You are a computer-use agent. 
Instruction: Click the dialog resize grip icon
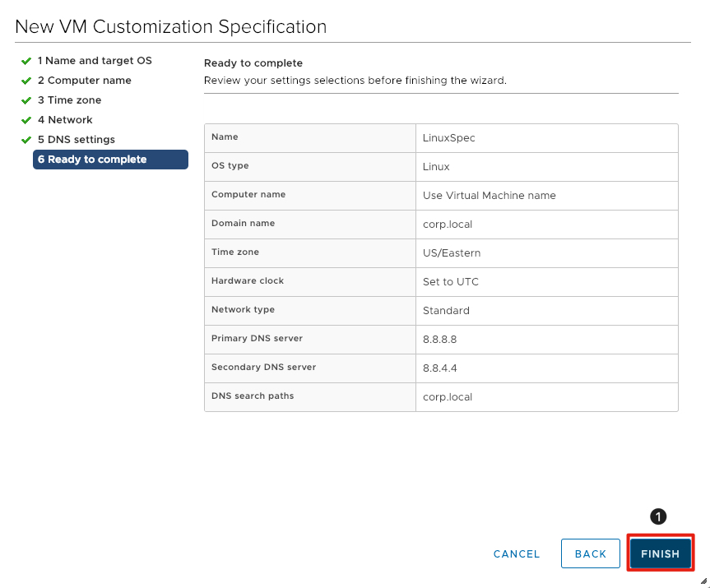click(703, 581)
